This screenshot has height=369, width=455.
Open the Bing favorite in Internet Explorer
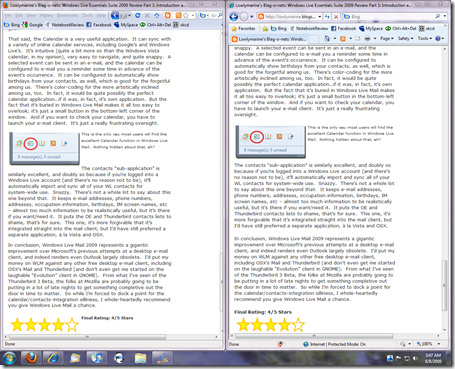279,28
